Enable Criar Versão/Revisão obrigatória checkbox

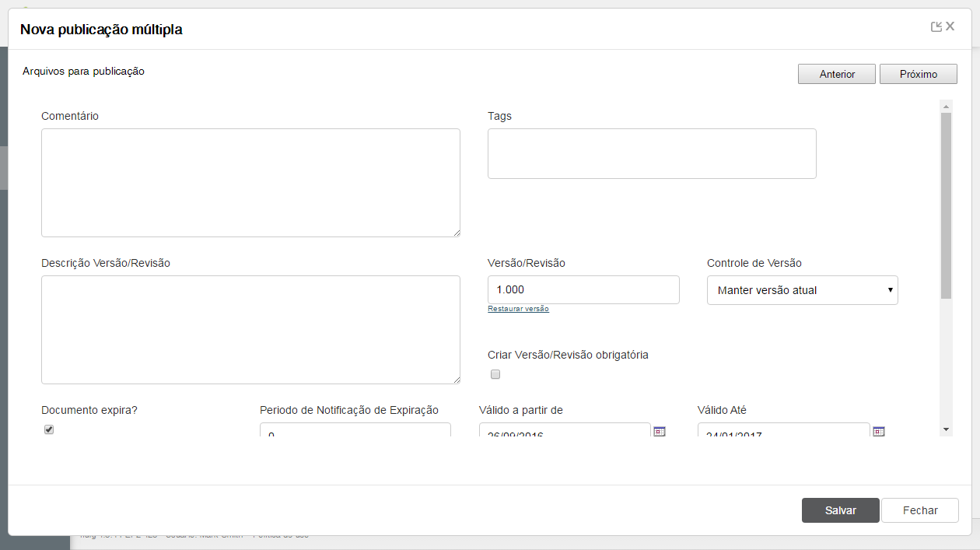[495, 374]
